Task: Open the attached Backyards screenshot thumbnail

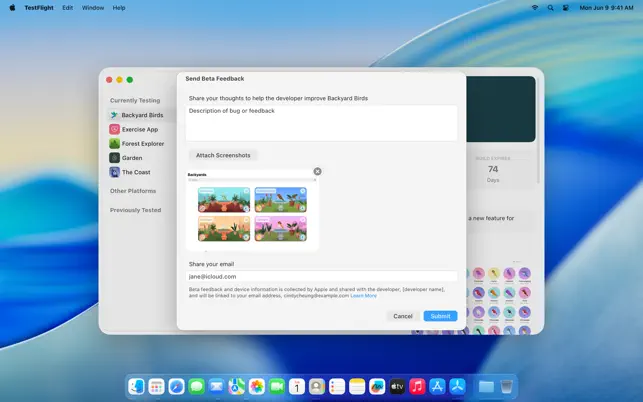Action: (252, 210)
